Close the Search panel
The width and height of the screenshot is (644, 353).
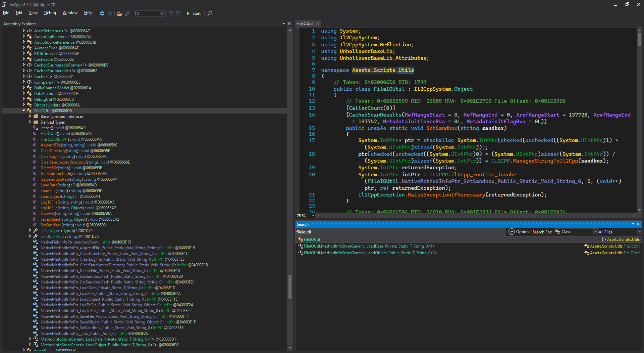tap(638, 224)
